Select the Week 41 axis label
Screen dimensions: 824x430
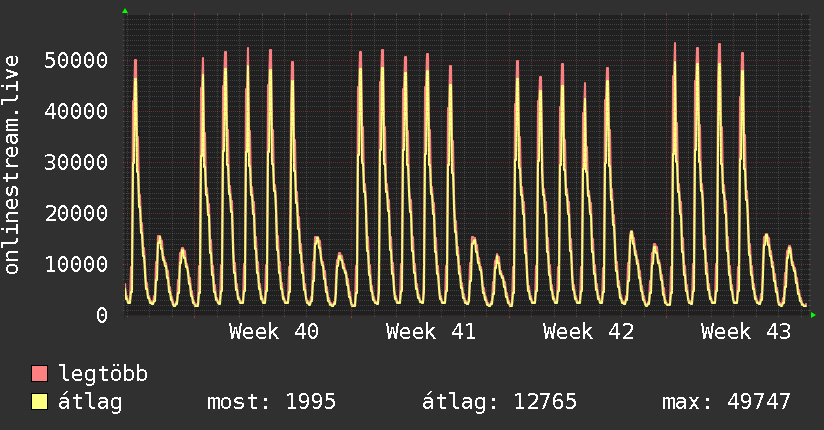(431, 332)
